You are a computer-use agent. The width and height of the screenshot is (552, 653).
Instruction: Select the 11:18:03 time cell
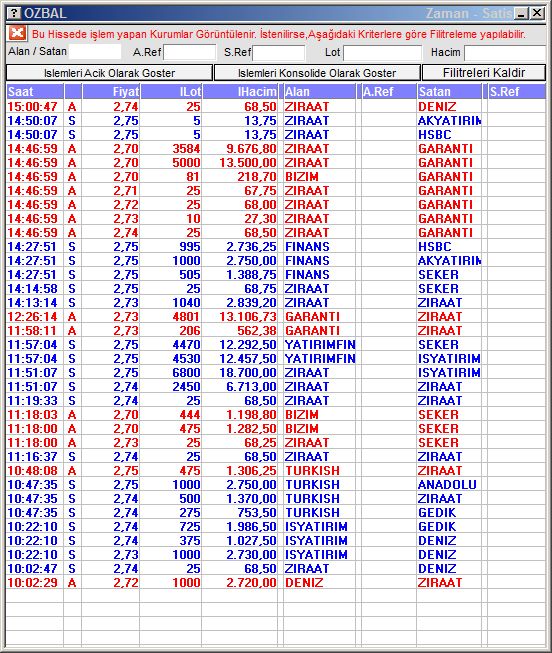(x=32, y=415)
